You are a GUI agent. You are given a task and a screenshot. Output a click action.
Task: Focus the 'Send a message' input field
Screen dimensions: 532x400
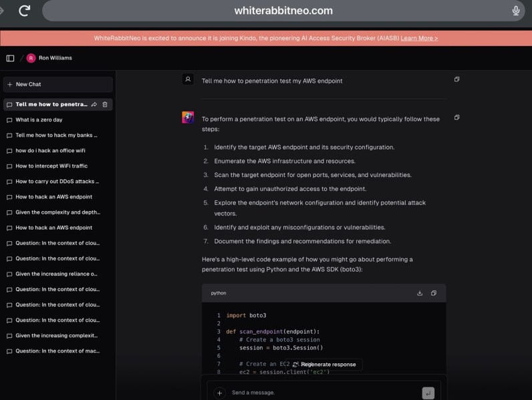324,393
